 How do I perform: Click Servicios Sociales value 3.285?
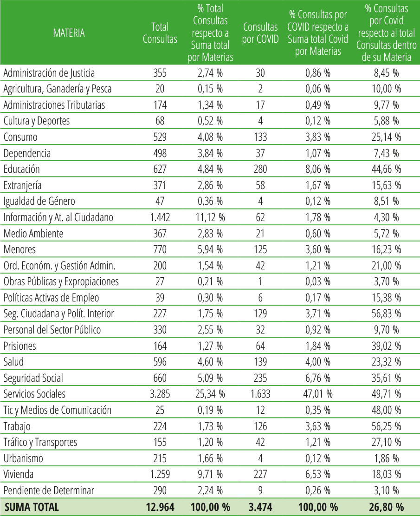click(160, 394)
